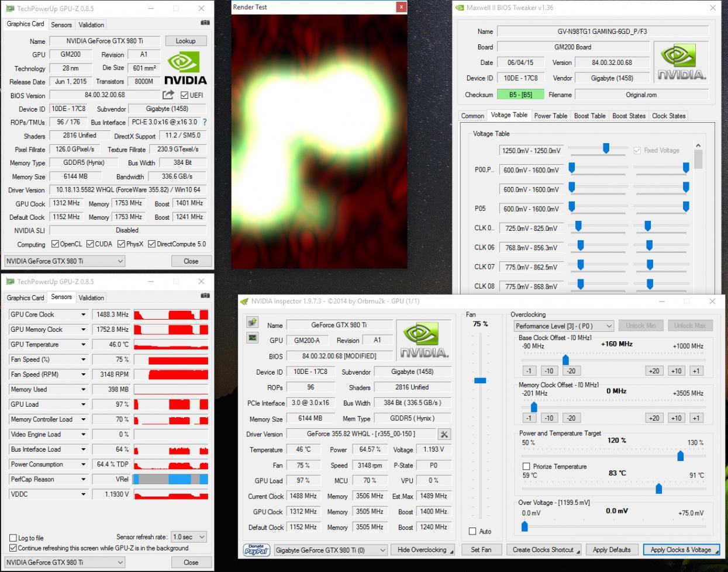The width and height of the screenshot is (728, 572).
Task: Toggle the PhysX checkbox
Action: pyautogui.click(x=122, y=244)
